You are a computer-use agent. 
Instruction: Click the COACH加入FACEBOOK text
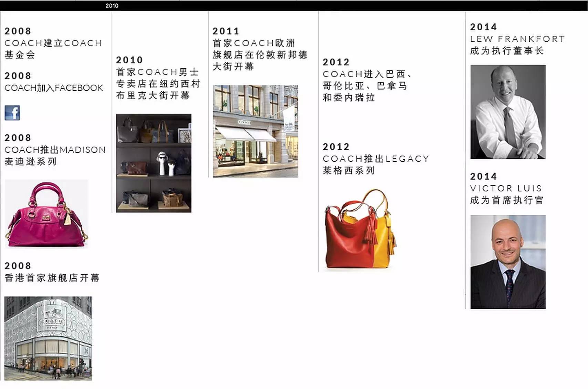(54, 88)
